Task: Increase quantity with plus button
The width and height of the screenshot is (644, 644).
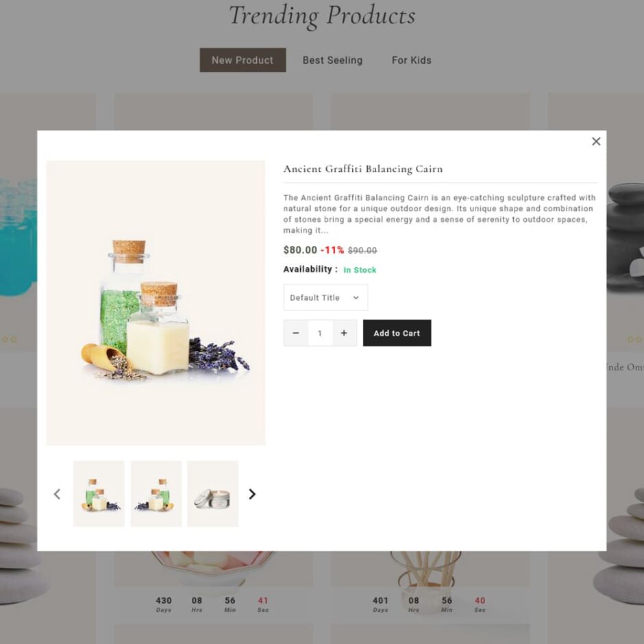Action: [344, 333]
